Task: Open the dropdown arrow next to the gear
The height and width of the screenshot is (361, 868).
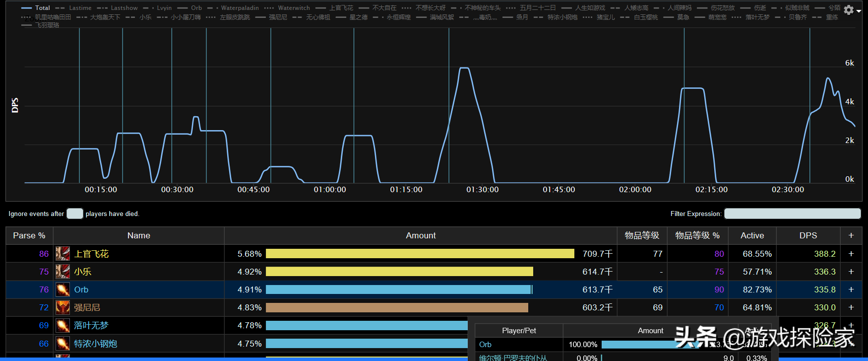Action: (x=859, y=11)
